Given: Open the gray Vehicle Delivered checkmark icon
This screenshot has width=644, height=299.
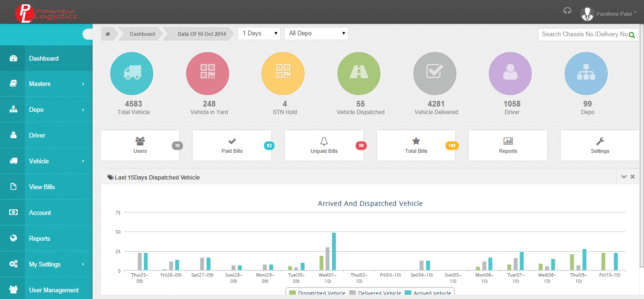Looking at the screenshot, I should 435,73.
